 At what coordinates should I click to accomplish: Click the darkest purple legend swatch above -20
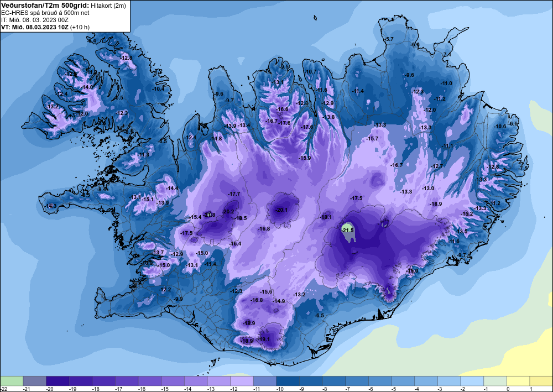pyautogui.click(x=58, y=381)
